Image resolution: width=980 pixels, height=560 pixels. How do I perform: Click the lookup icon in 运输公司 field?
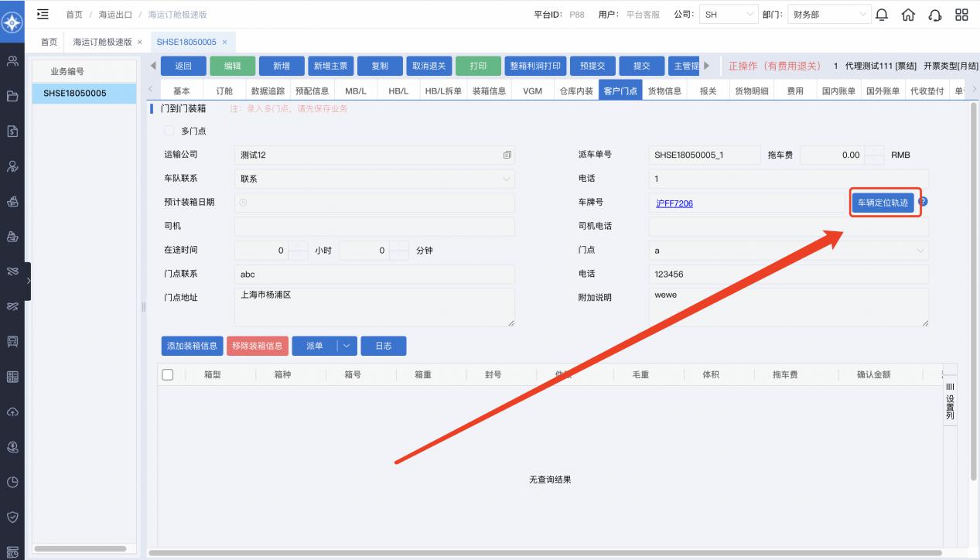[x=507, y=155]
